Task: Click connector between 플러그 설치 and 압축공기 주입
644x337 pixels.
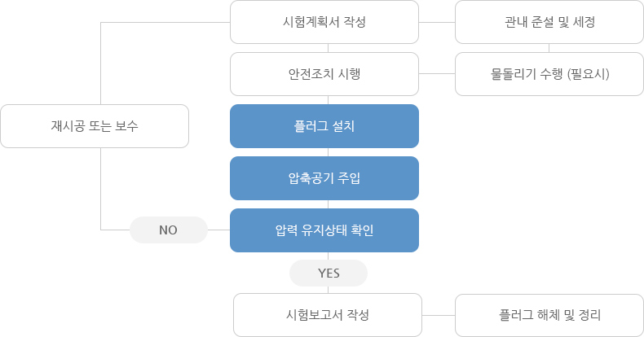Action: 328,152
